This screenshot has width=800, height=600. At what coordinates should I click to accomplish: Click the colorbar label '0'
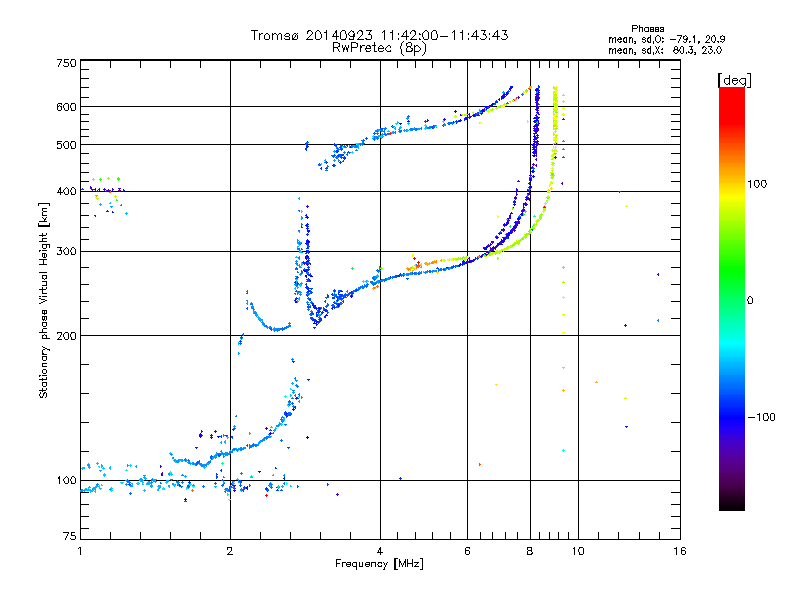click(750, 301)
